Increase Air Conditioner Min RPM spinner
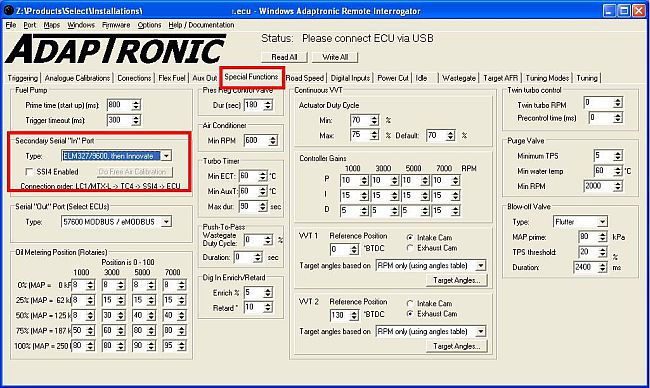650x388 pixels. [273, 138]
